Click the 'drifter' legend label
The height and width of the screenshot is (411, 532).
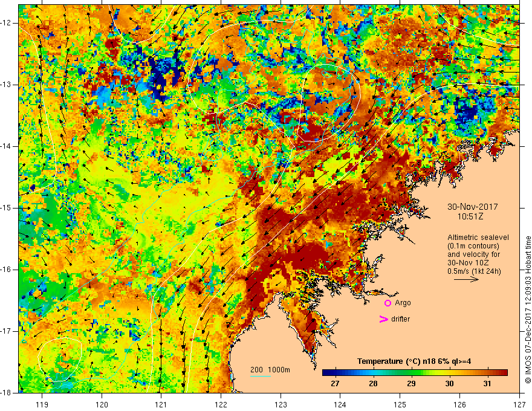400,319
